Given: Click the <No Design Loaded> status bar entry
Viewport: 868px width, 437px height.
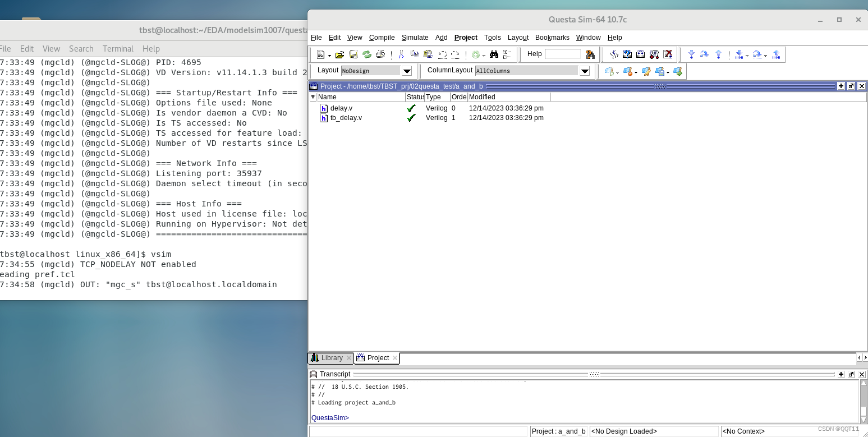Looking at the screenshot, I should tap(654, 431).
